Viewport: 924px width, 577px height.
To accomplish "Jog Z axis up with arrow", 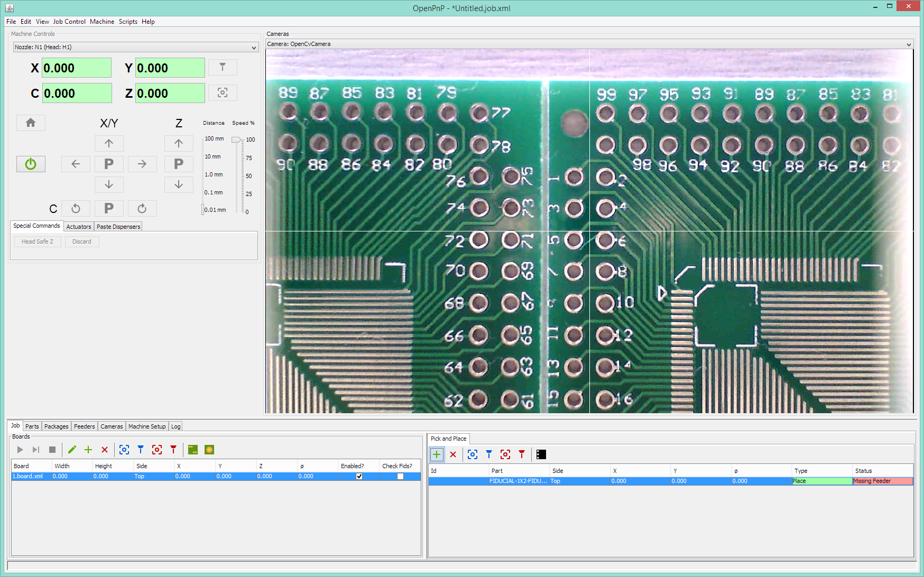I will [179, 143].
